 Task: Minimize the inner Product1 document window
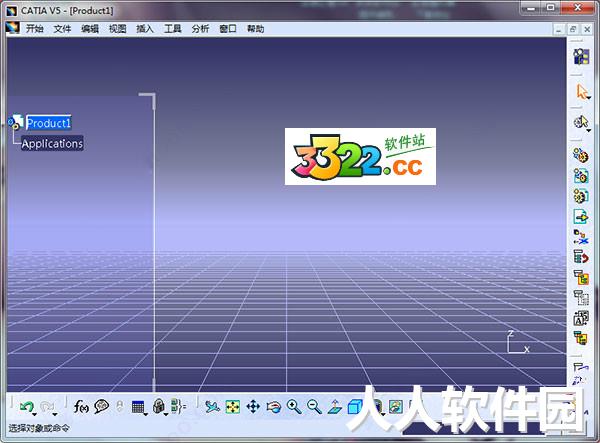pyautogui.click(x=559, y=29)
